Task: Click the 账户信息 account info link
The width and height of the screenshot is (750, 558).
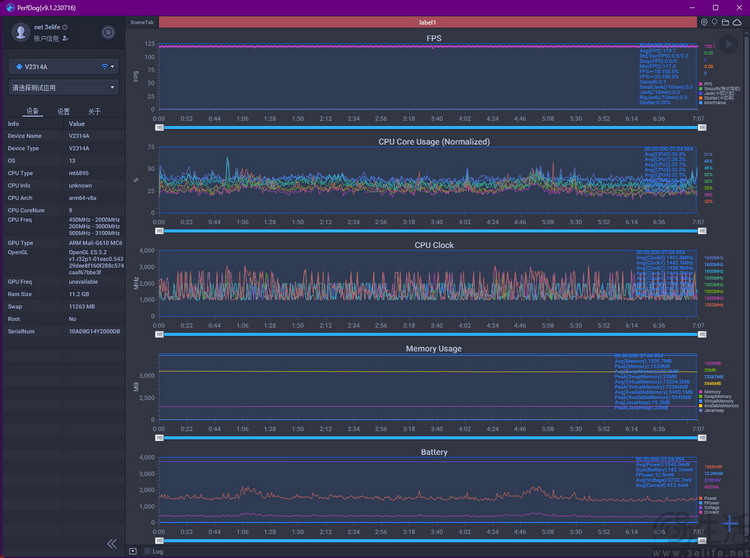Action: click(46, 39)
